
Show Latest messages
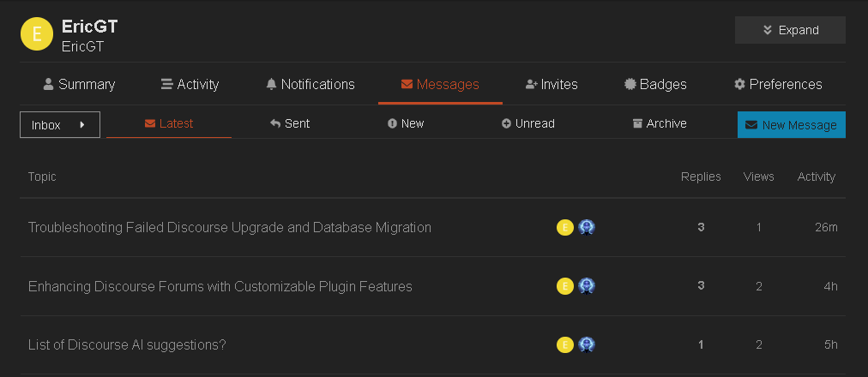point(169,123)
